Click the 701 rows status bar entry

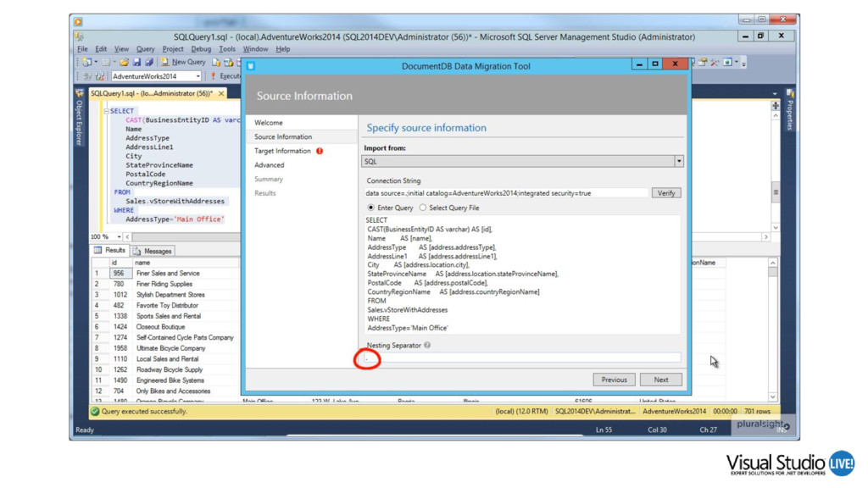coord(757,412)
